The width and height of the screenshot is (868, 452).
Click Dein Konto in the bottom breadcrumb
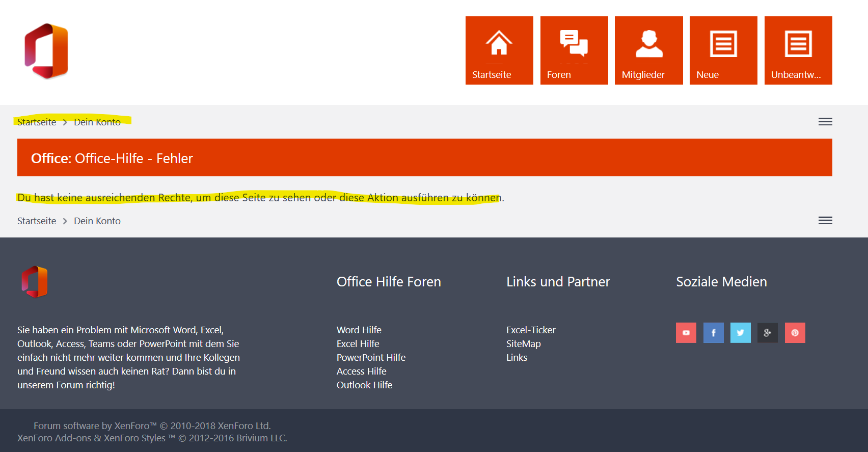coord(97,221)
